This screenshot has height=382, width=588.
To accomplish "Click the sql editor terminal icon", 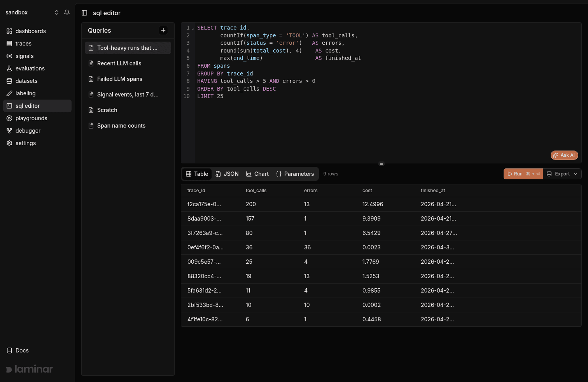I will click(9, 106).
